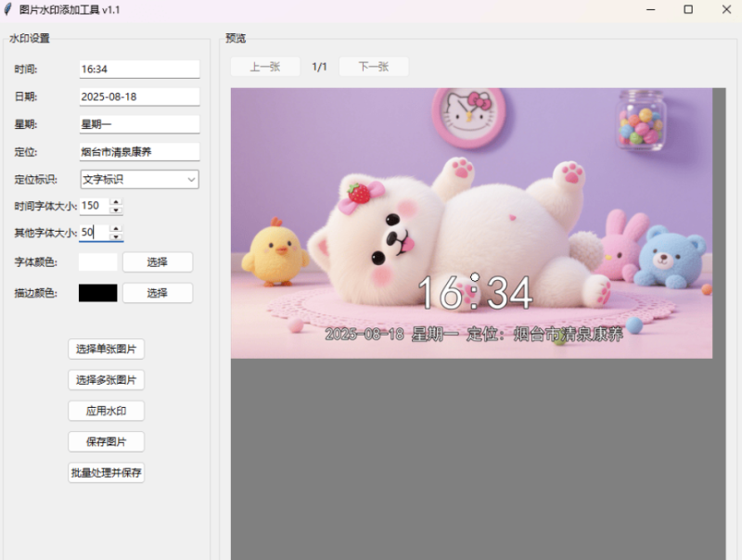Click 批量处理并保存 button
Screen dimensions: 742x560
click(106, 473)
